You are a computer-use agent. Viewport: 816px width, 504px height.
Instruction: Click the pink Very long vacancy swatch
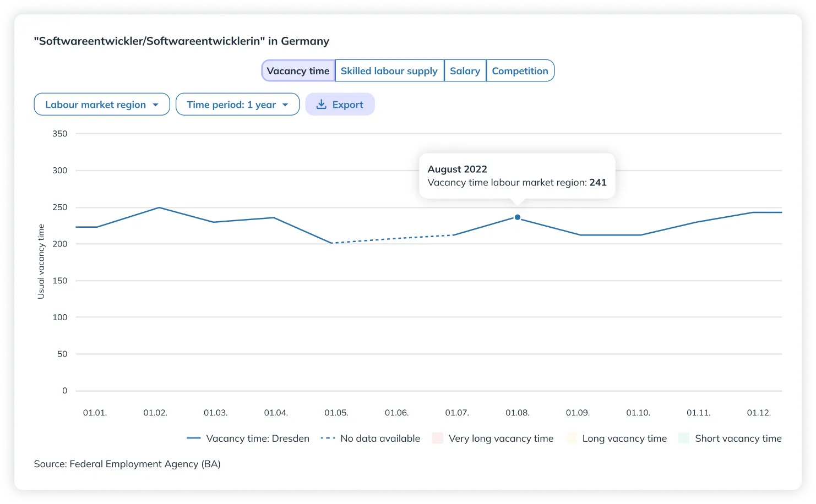pyautogui.click(x=438, y=439)
